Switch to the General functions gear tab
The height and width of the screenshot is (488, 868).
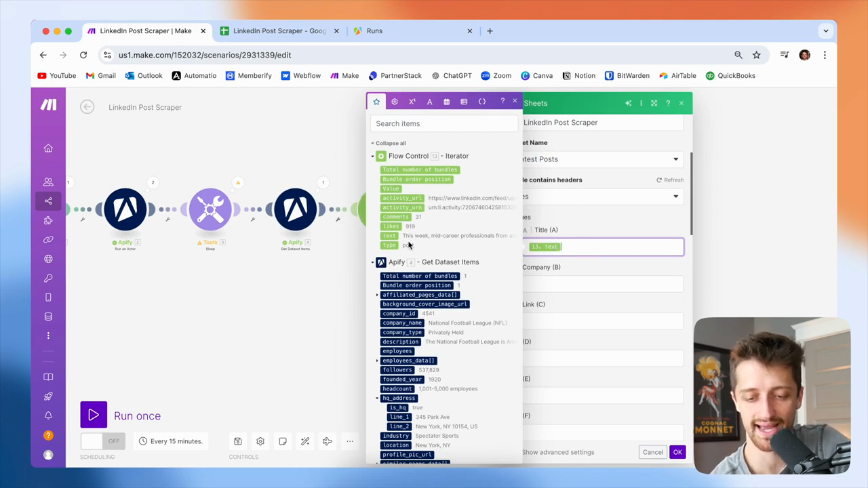tap(395, 102)
